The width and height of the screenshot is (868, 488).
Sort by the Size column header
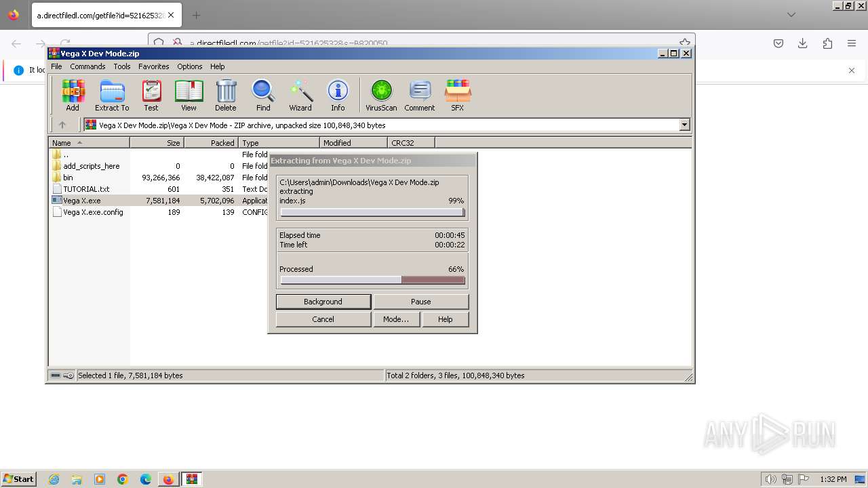click(x=157, y=143)
